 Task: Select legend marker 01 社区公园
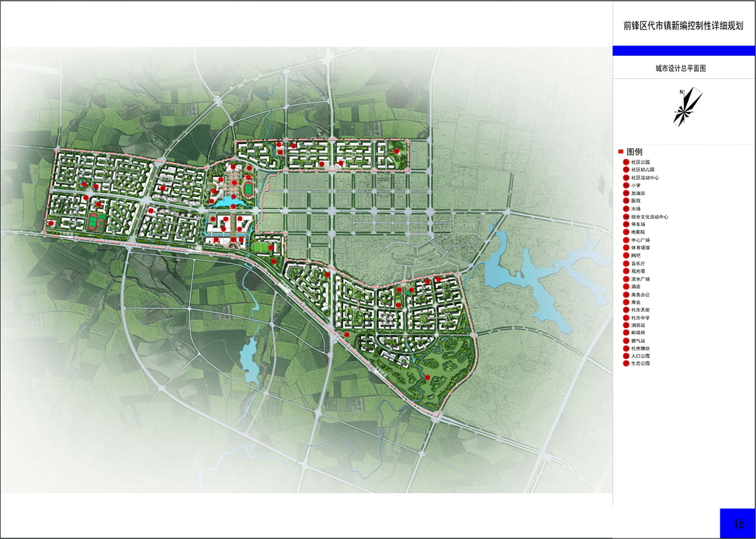point(626,162)
